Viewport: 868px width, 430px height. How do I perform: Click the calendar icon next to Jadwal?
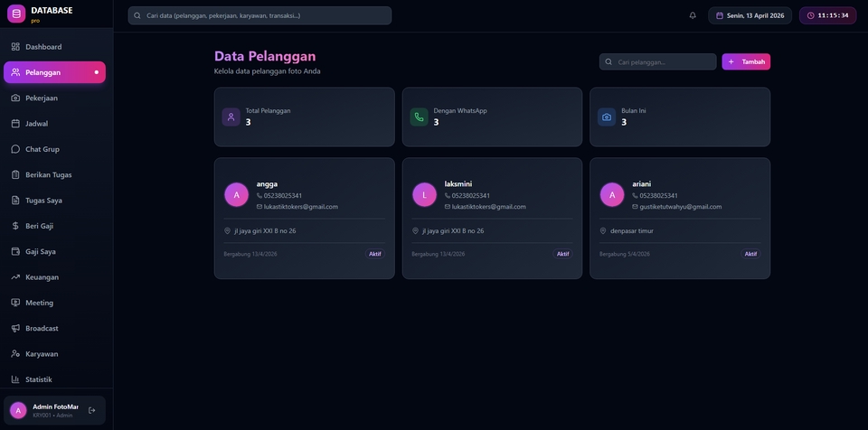[15, 124]
